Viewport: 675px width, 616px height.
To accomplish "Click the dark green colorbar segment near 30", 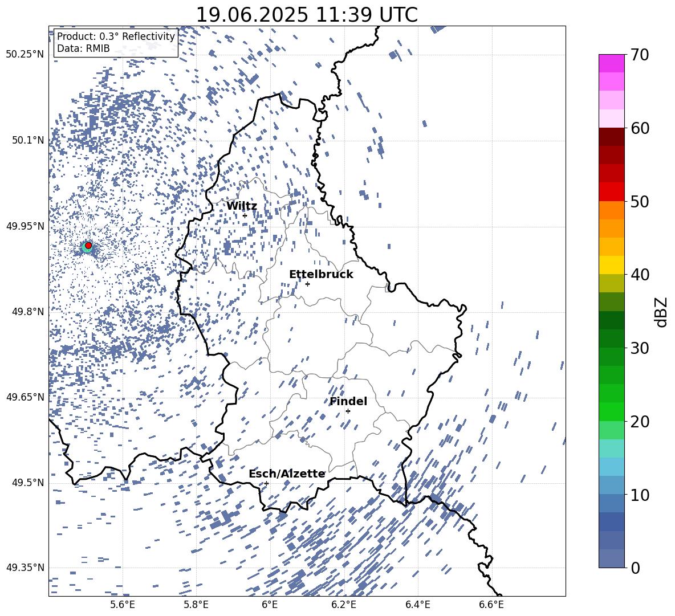I will [x=612, y=338].
